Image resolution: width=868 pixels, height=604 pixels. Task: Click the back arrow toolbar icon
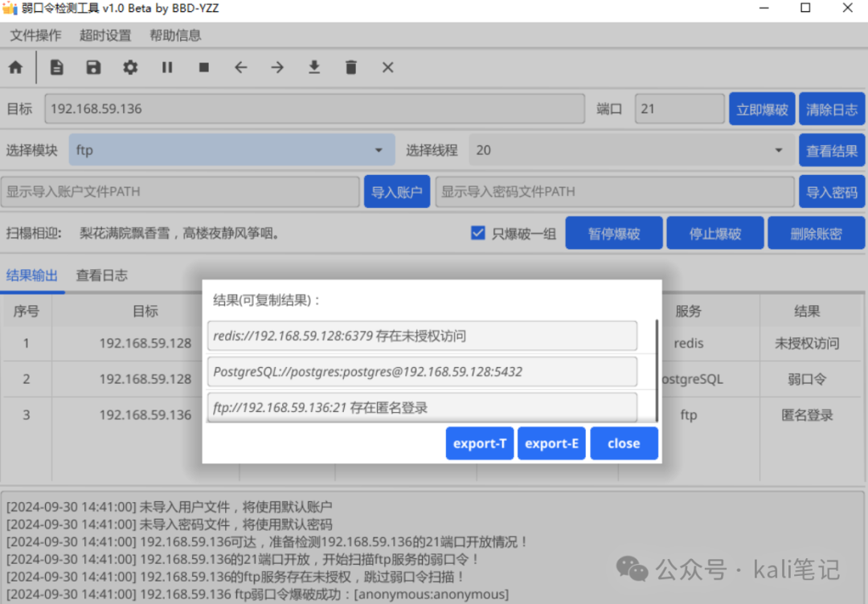click(x=240, y=67)
